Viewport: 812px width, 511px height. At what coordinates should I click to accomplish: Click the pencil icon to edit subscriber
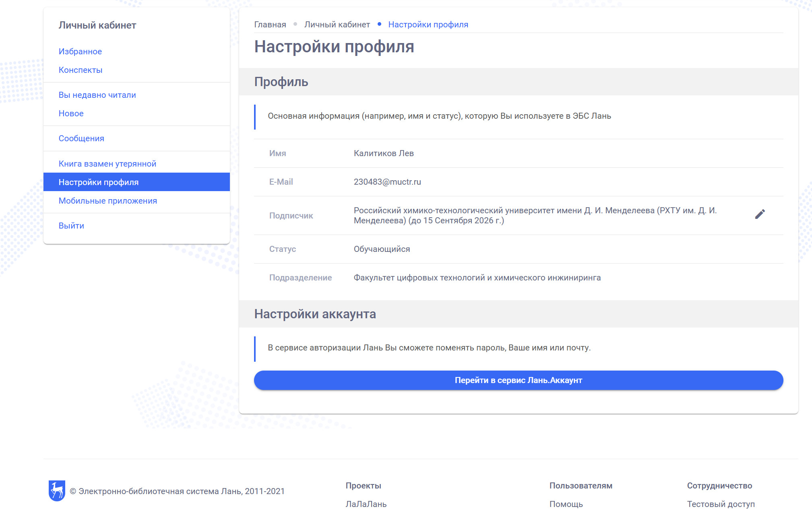point(760,214)
